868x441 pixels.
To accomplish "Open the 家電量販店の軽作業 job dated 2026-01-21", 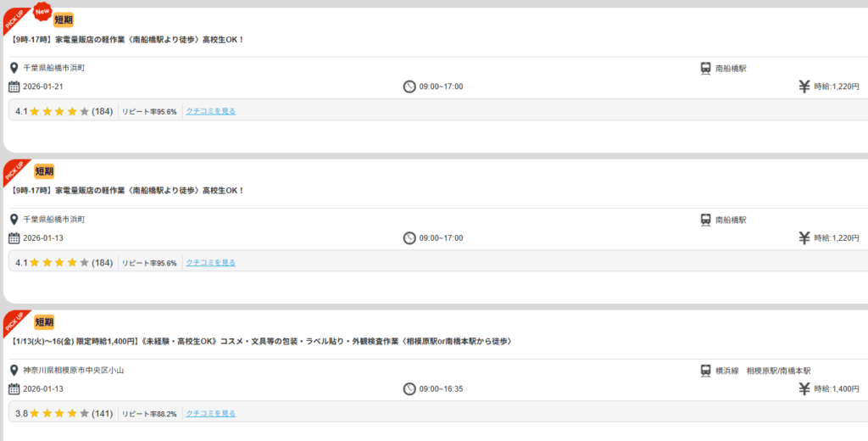I will [128, 39].
